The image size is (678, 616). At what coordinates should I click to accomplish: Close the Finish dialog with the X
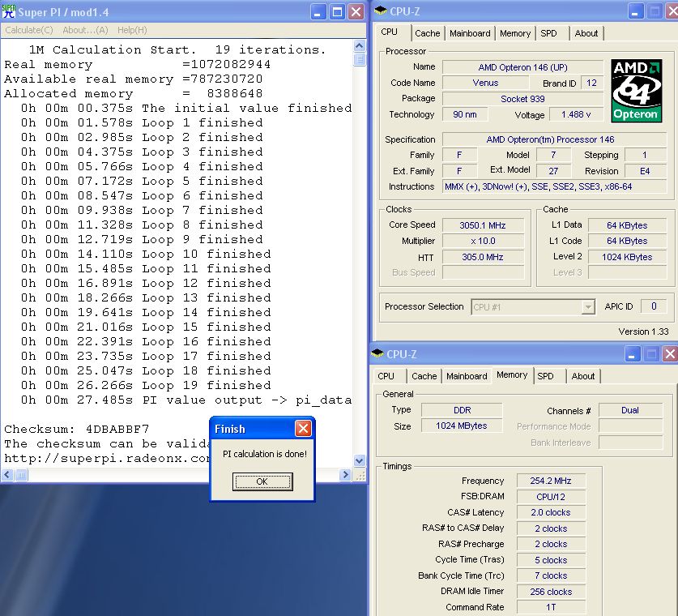click(303, 429)
